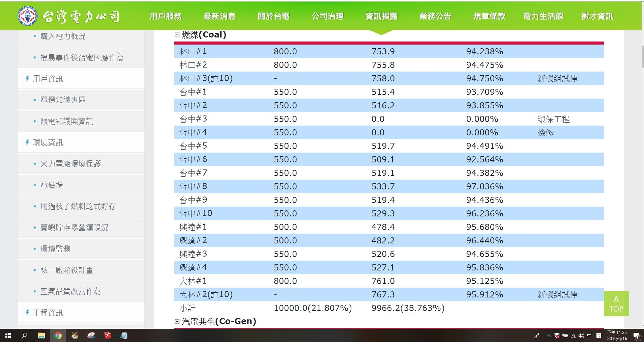The height and width of the screenshot is (342, 644).
Task: Open the 購入電力概況 sidebar link
Action: [63, 36]
